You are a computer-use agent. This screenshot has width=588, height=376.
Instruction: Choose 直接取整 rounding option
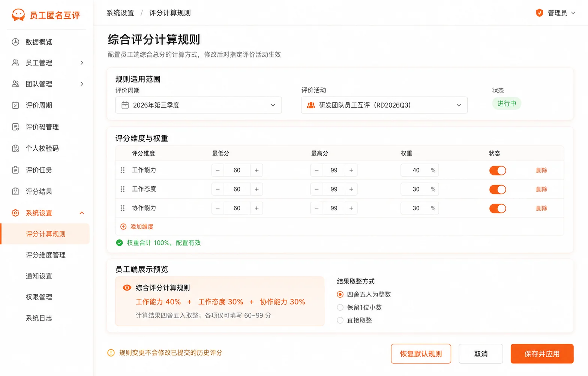point(340,320)
